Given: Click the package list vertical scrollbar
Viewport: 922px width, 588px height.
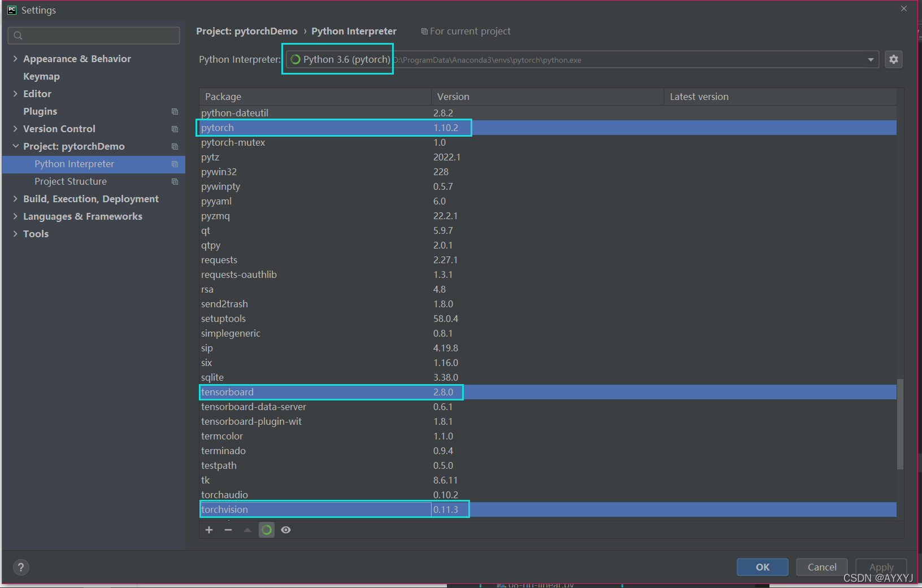Looking at the screenshot, I should (900, 424).
